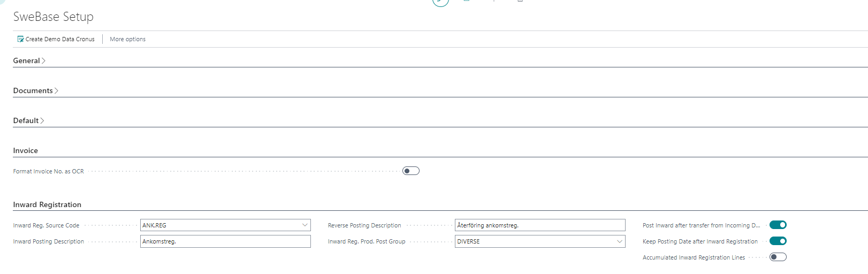Run Create Demo Data Cronus action
Viewport: 868px width, 274px height.
56,39
